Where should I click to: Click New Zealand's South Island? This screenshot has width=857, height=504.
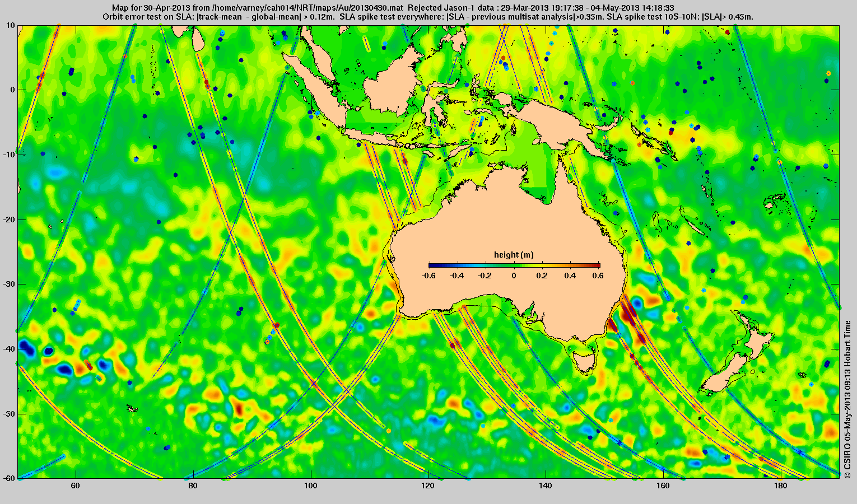(724, 374)
